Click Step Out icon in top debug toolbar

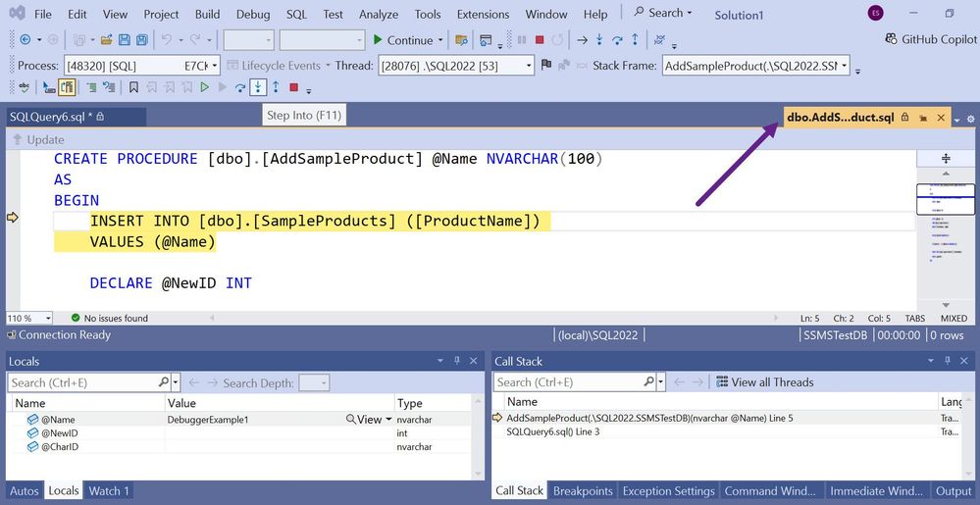pyautogui.click(x=635, y=40)
